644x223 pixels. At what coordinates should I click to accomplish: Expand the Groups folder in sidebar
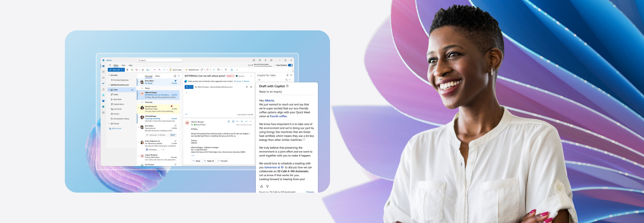click(109, 123)
